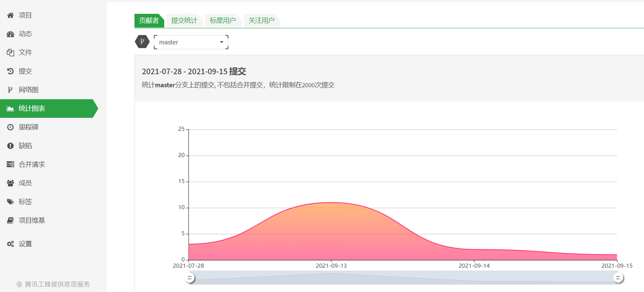Click the home icon beside 项目

(10, 15)
